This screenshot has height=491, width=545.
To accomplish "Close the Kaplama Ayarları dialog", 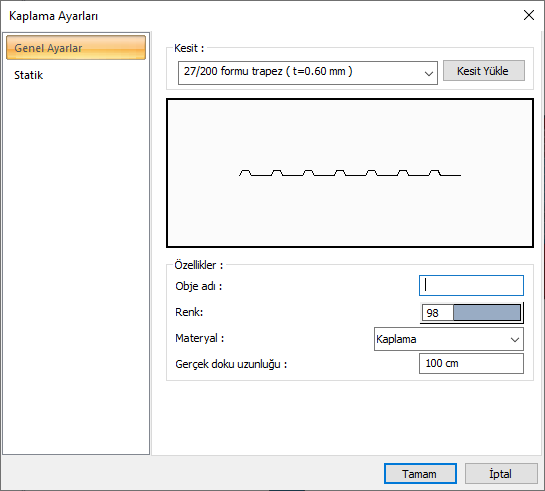I will (x=529, y=15).
